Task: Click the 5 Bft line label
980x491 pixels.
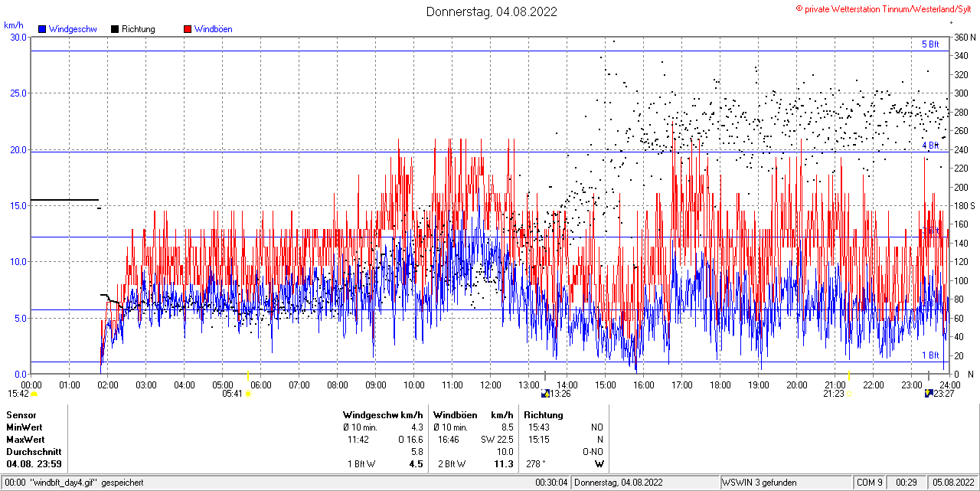Action: (929, 44)
